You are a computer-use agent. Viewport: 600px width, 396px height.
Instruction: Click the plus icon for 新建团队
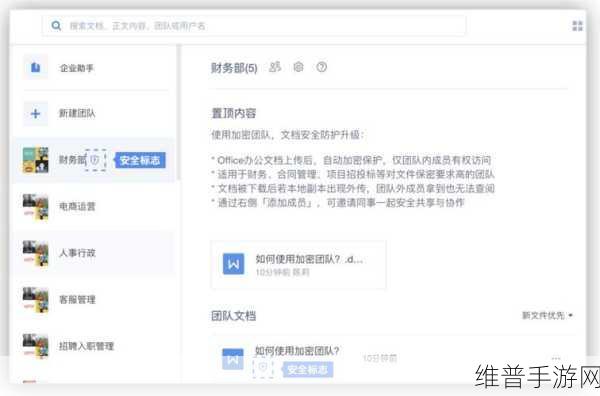click(x=36, y=114)
